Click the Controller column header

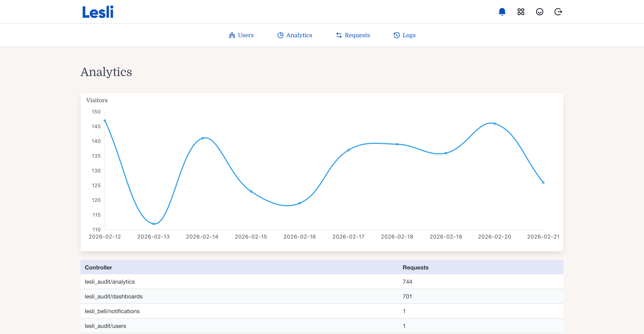(98, 267)
